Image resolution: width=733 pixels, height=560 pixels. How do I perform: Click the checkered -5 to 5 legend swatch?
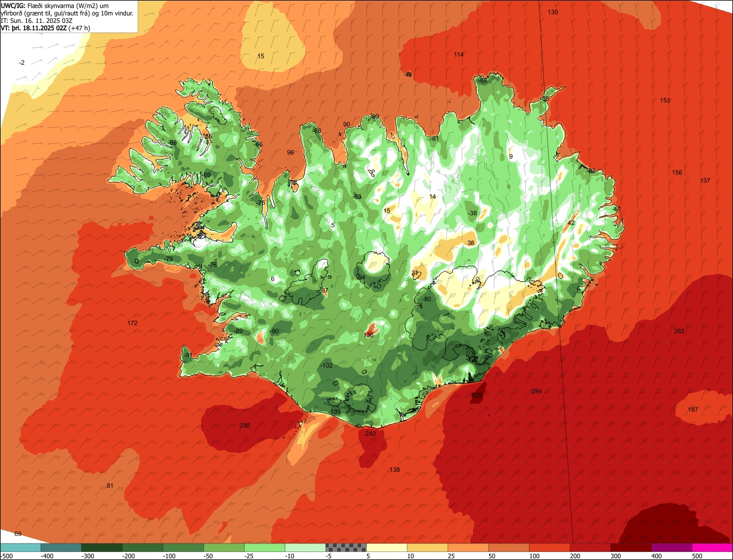point(346,547)
